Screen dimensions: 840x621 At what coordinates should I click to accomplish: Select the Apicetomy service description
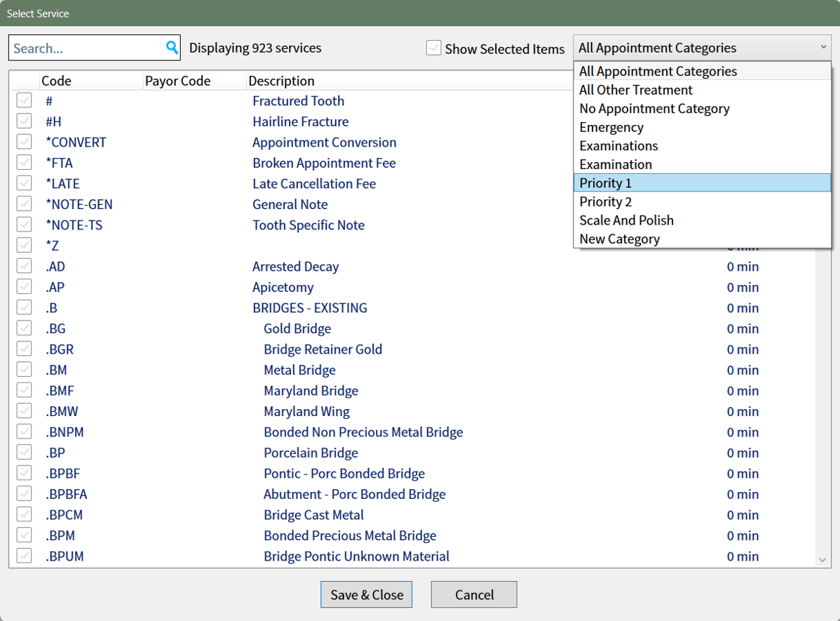pos(283,287)
